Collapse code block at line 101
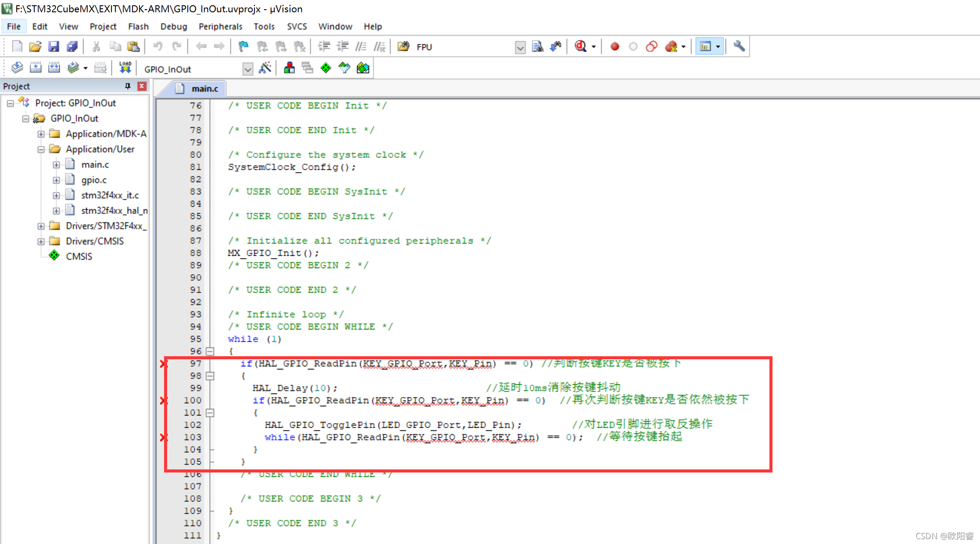 (210, 412)
